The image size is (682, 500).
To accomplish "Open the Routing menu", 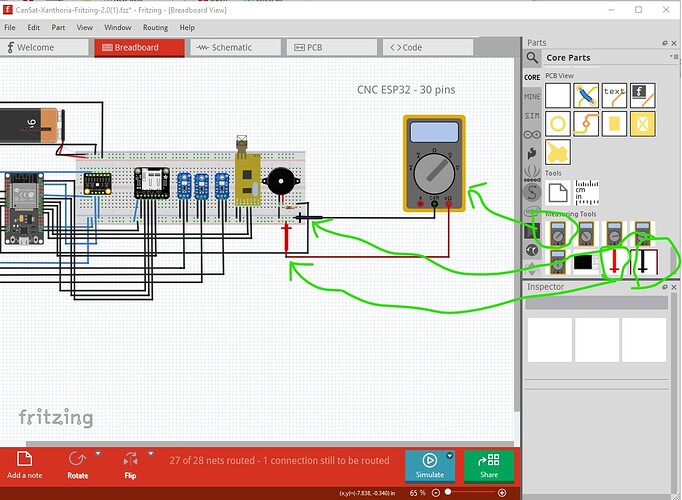I will click(x=155, y=27).
